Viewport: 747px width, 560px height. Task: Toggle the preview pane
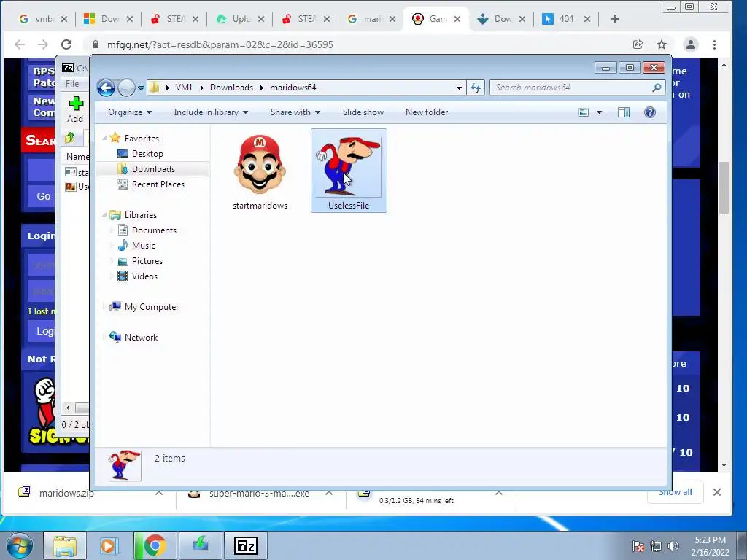tap(624, 112)
